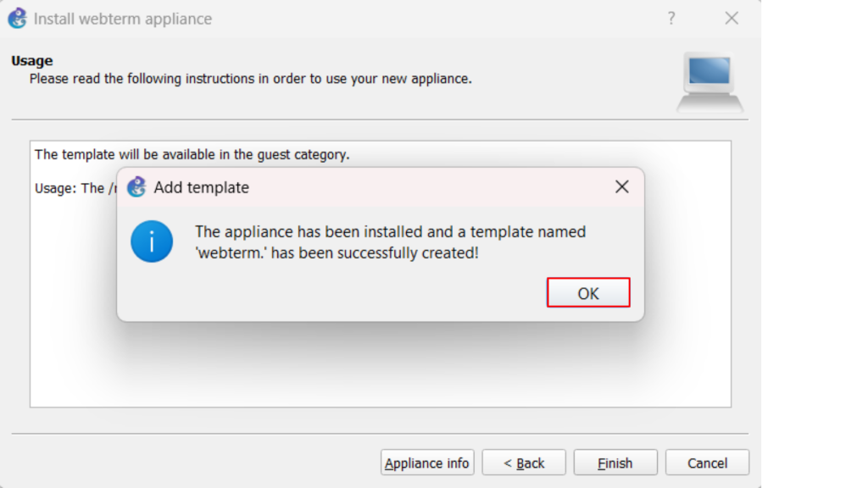Close the Add template dialog with X

coord(621,187)
